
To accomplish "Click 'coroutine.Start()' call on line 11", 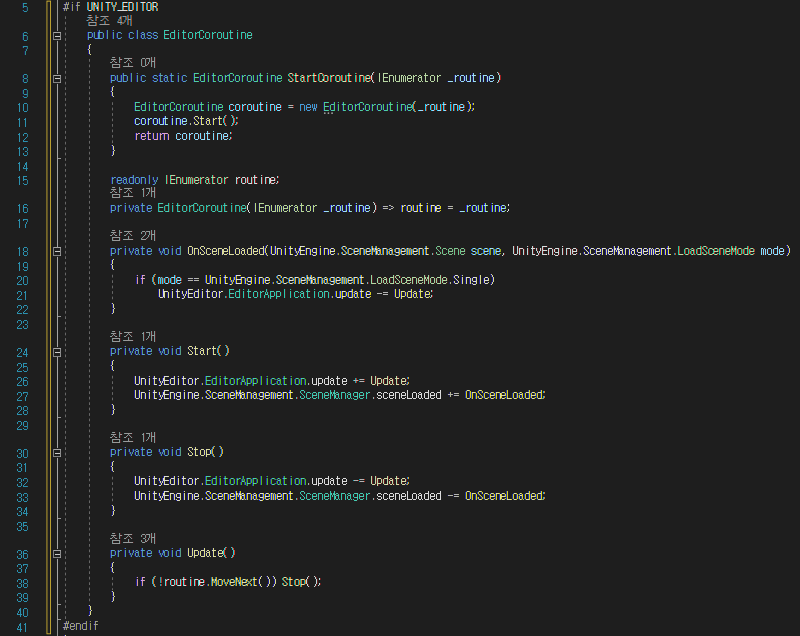I will [186, 121].
